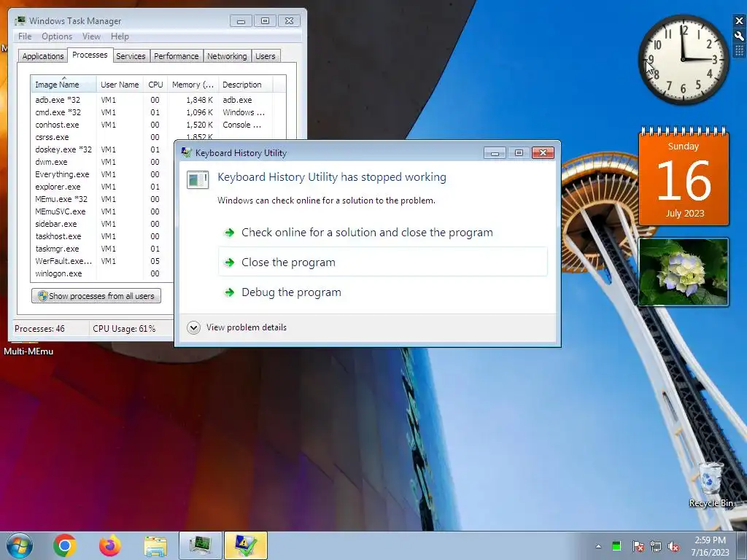Screen dimensions: 747x560
Task: Open the Task Manager File menu
Action: tap(25, 36)
